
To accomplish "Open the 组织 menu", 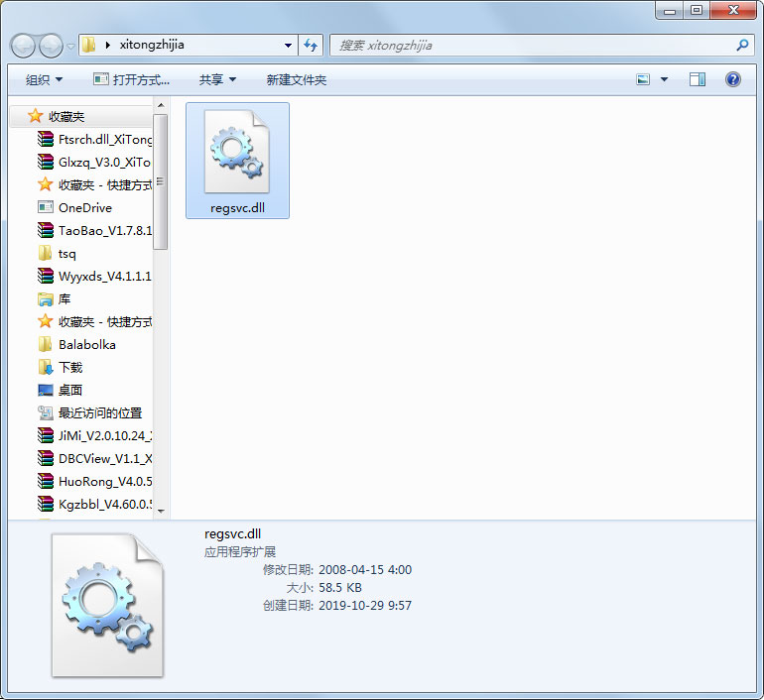I will point(44,80).
